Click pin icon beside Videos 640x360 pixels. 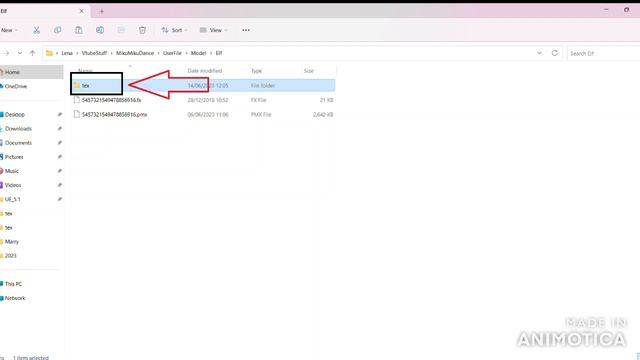pyautogui.click(x=60, y=185)
